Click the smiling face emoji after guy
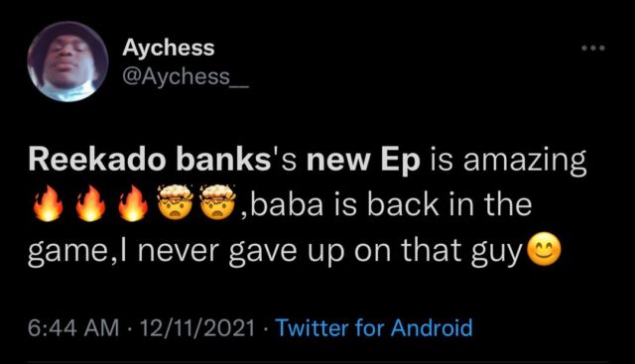 click(544, 250)
